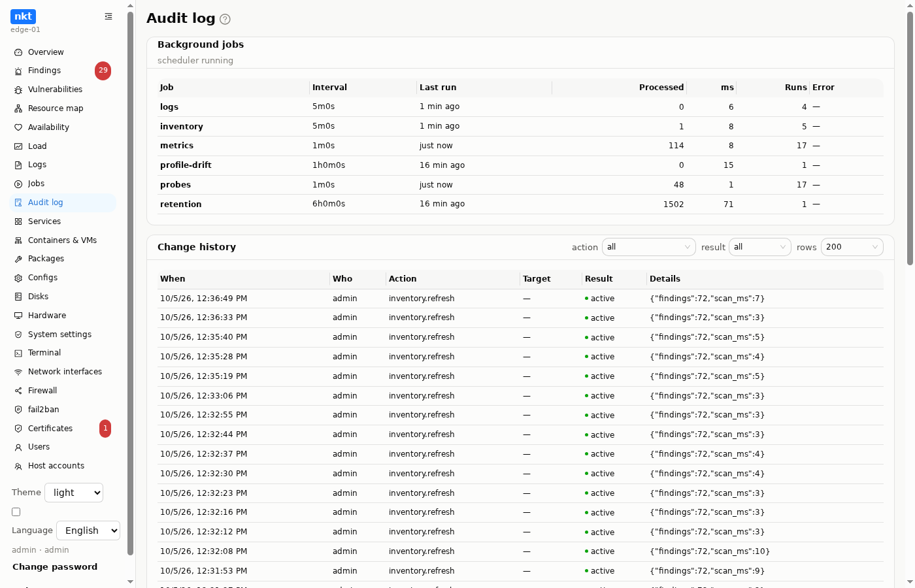Click the Availability heart icon
The image size is (915, 588).
click(18, 127)
